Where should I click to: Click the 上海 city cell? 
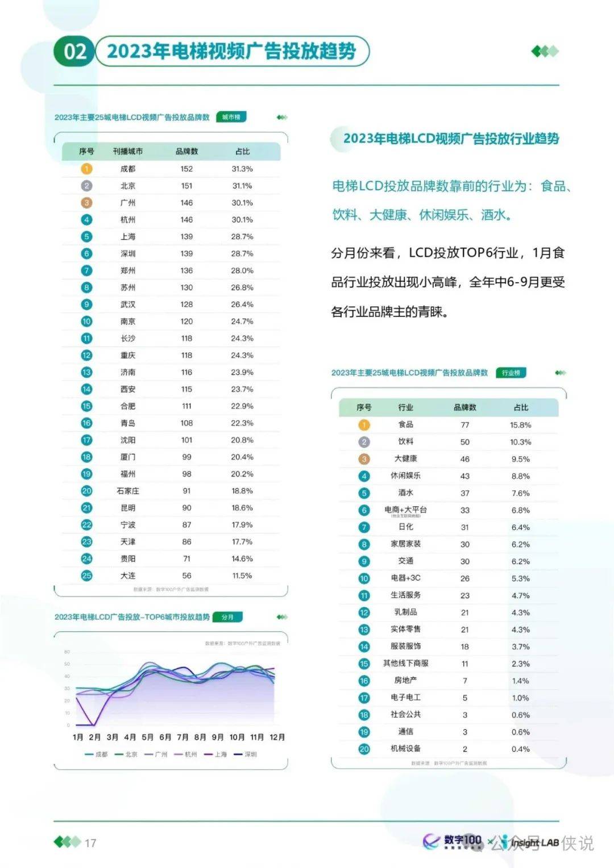pyautogui.click(x=128, y=236)
